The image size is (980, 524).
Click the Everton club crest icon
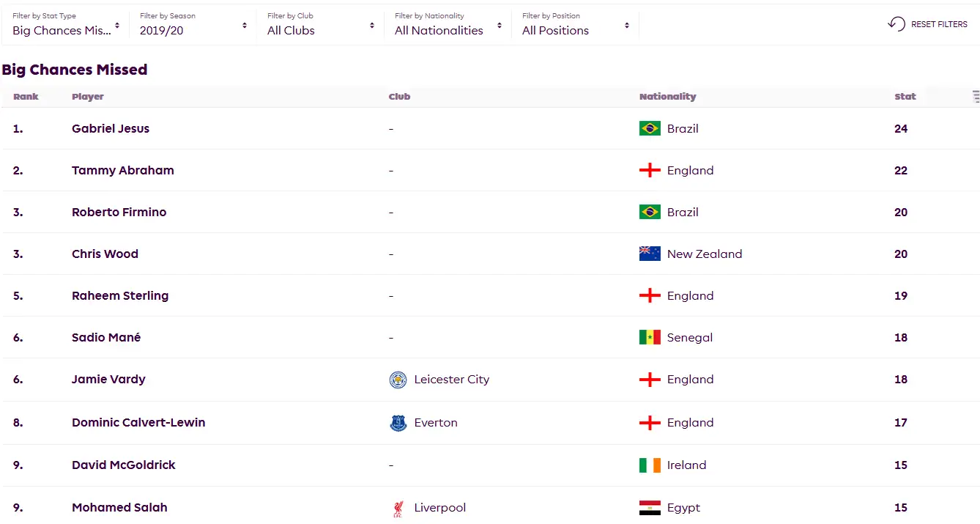click(x=398, y=423)
